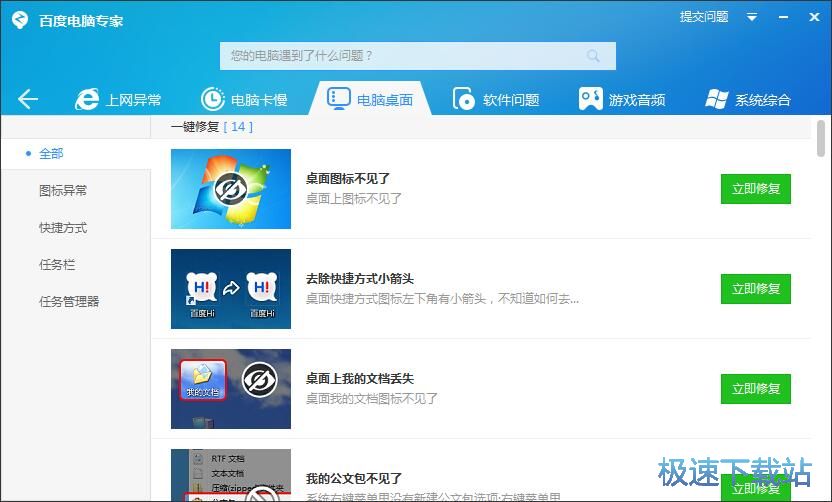Select 任务栏 category in sidebar
The width and height of the screenshot is (832, 502).
click(x=57, y=264)
